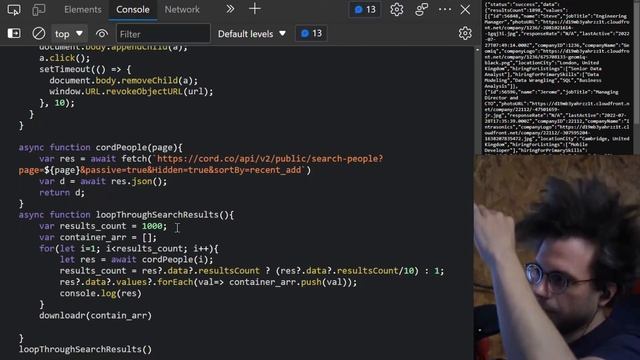Screen dimensions: 640x360
Task: Select the Console tab
Action: pos(133,9)
